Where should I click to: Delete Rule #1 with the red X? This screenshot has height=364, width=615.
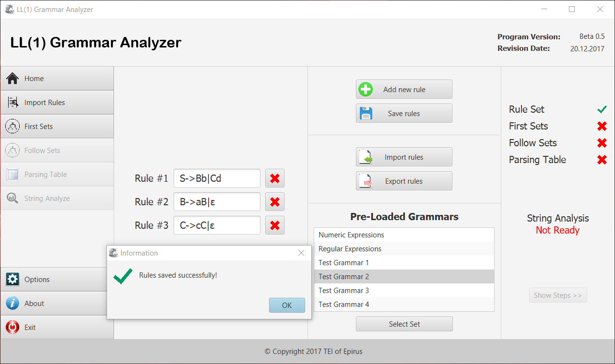[275, 178]
